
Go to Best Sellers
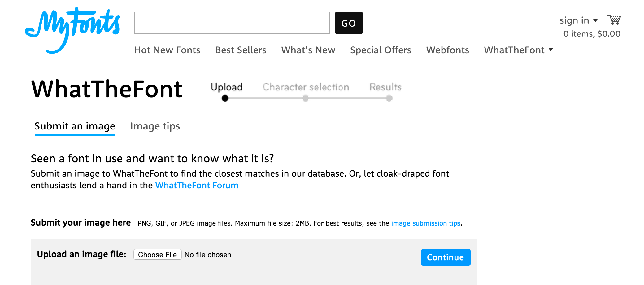point(241,50)
